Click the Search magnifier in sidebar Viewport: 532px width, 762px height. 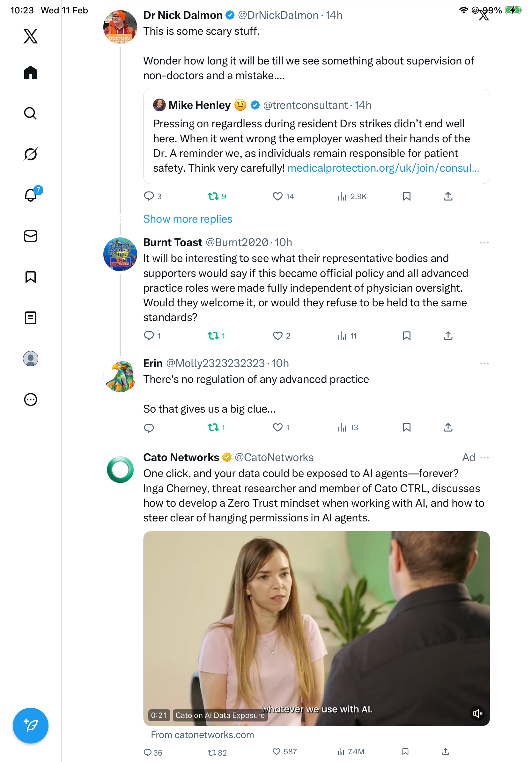31,114
